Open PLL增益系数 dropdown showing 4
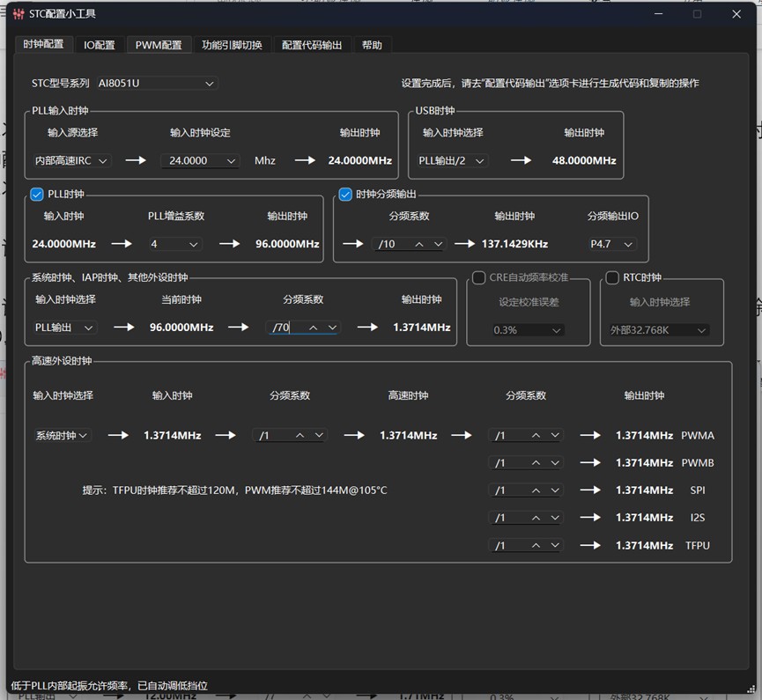Image resolution: width=762 pixels, height=700 pixels. [174, 244]
